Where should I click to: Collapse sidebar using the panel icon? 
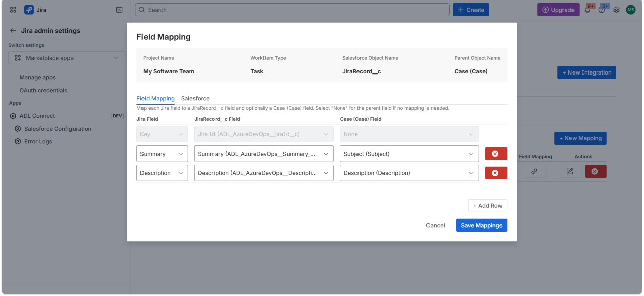[x=119, y=10]
